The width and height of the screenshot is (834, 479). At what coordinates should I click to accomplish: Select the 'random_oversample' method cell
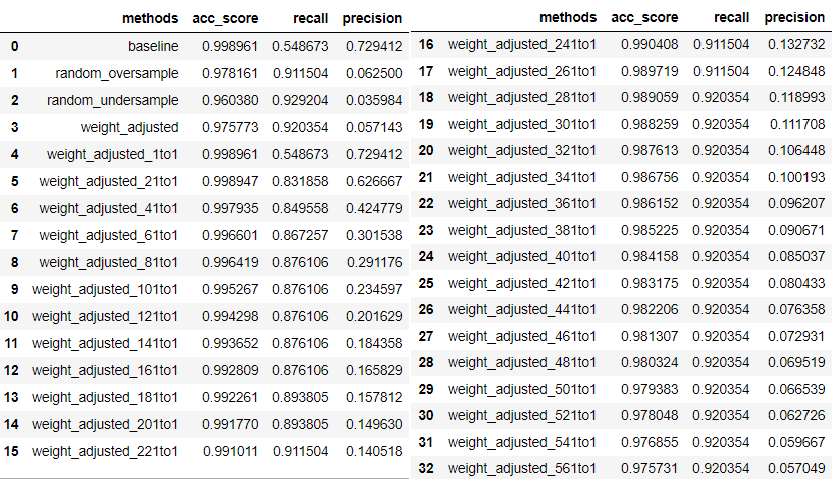click(116, 73)
